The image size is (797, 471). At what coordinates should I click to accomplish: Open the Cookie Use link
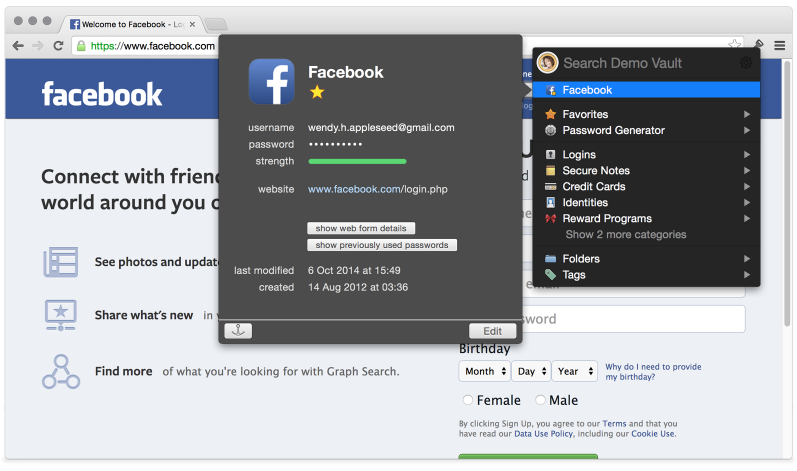pos(653,433)
